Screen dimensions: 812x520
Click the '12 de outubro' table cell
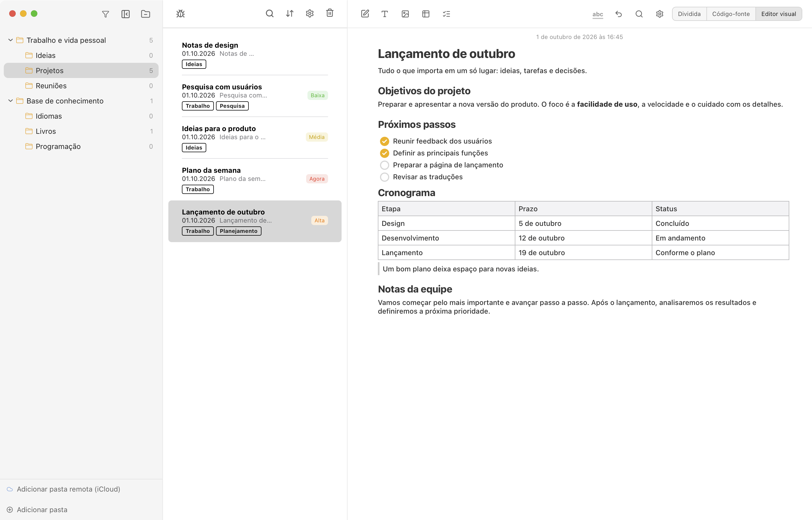point(583,238)
